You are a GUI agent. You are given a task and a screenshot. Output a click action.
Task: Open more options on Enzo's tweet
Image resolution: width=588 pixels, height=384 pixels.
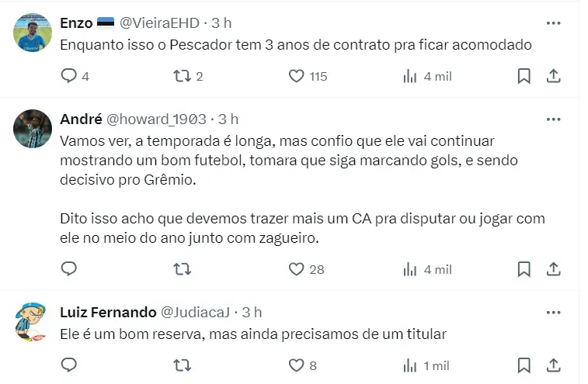pos(553,23)
